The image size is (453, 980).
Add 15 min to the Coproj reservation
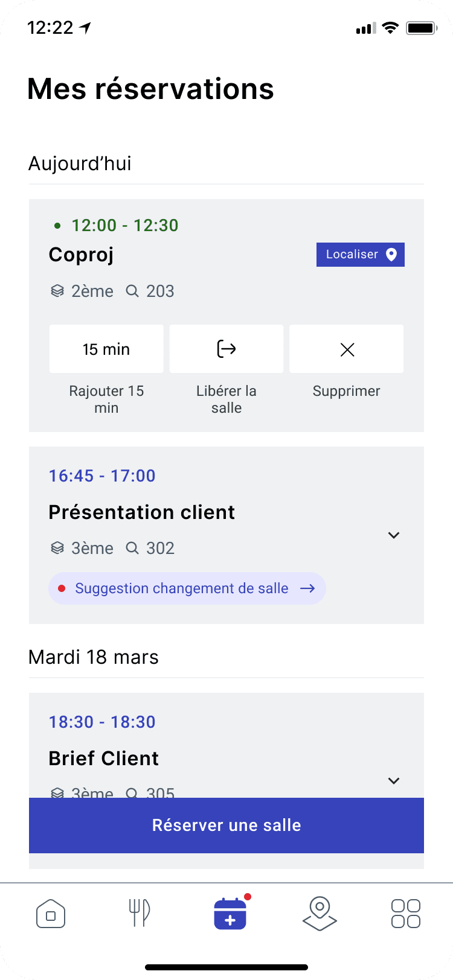pos(106,349)
